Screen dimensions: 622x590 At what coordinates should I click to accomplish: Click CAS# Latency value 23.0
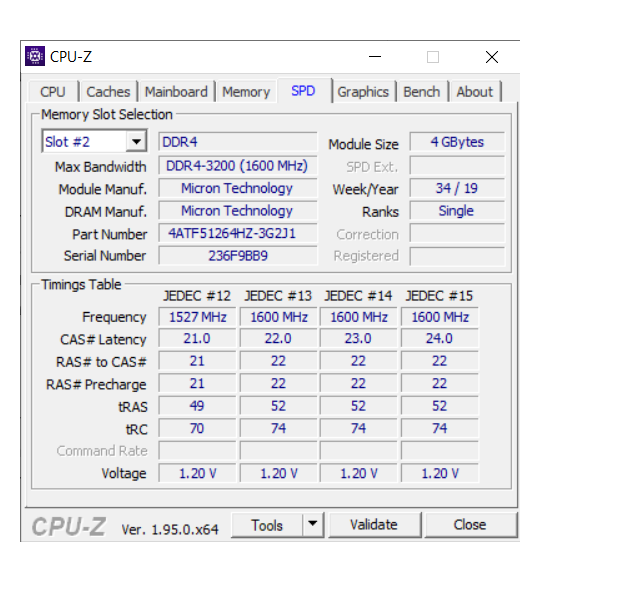(x=358, y=338)
